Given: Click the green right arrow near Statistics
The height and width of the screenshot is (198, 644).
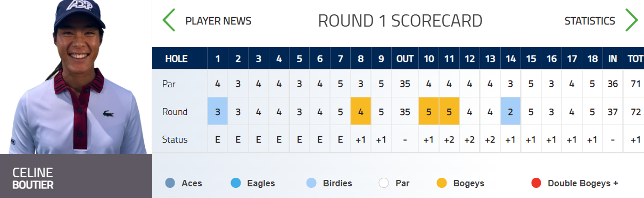Looking at the screenshot, I should click(631, 20).
